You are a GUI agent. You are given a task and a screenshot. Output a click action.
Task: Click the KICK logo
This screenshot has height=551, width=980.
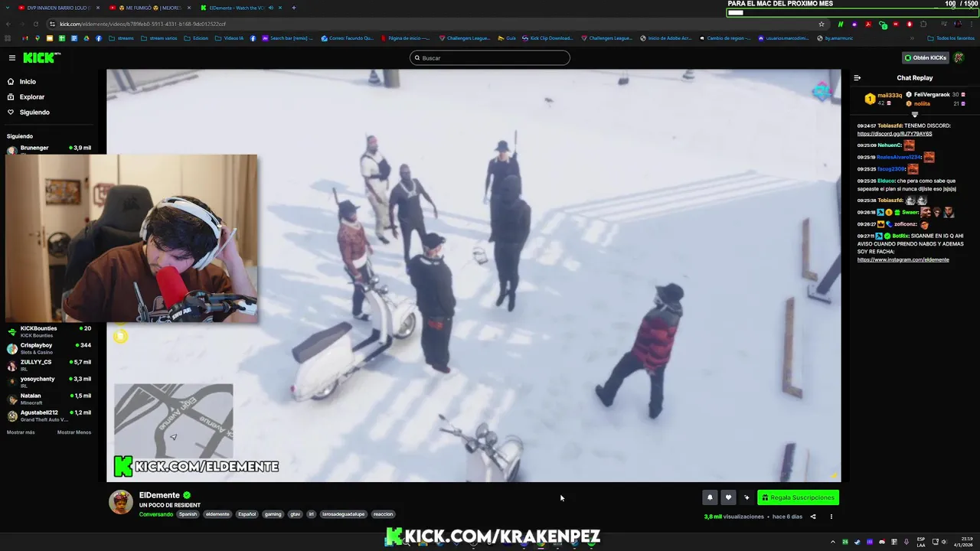tap(41, 57)
